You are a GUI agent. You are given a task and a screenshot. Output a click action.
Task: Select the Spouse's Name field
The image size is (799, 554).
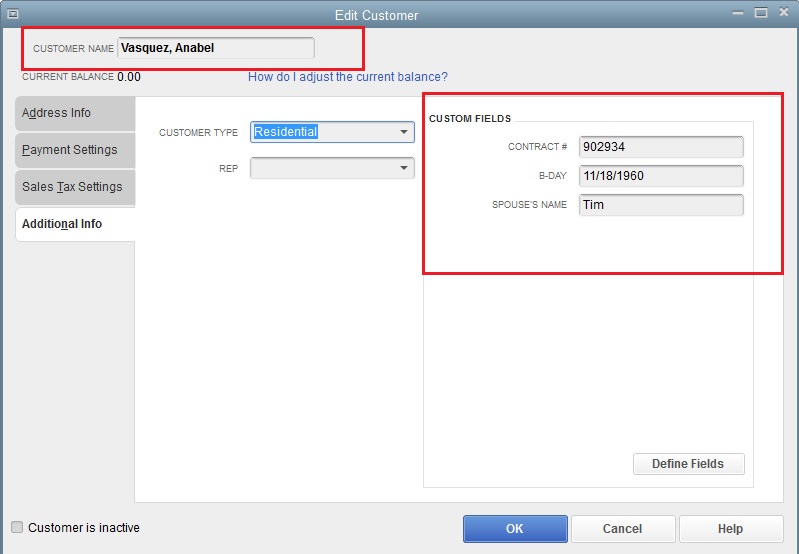pos(661,205)
